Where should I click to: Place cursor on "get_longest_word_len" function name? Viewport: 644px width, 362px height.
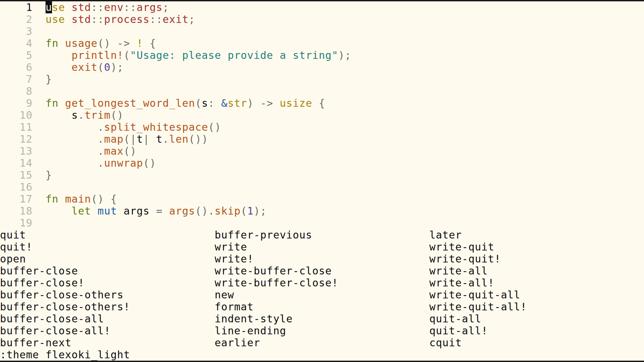130,103
